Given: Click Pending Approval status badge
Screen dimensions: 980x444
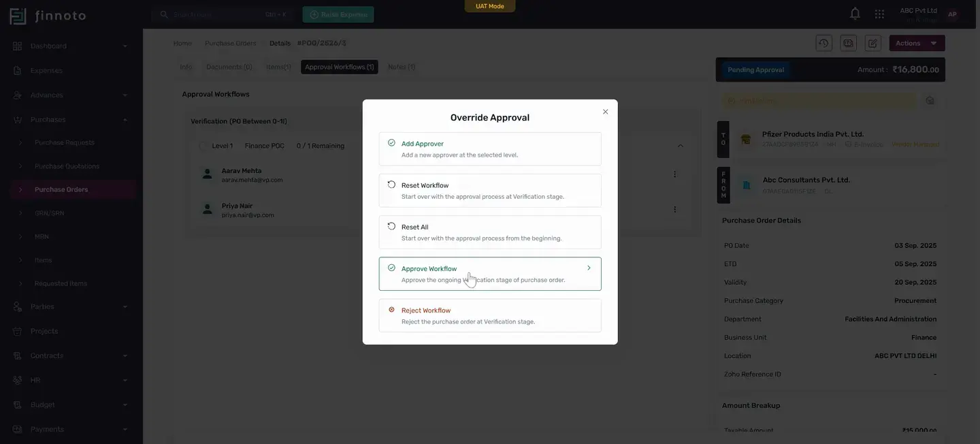Looking at the screenshot, I should coord(756,69).
